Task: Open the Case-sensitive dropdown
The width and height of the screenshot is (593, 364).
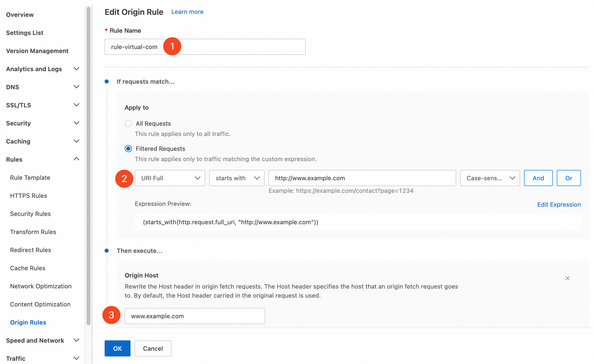Action: click(x=490, y=178)
